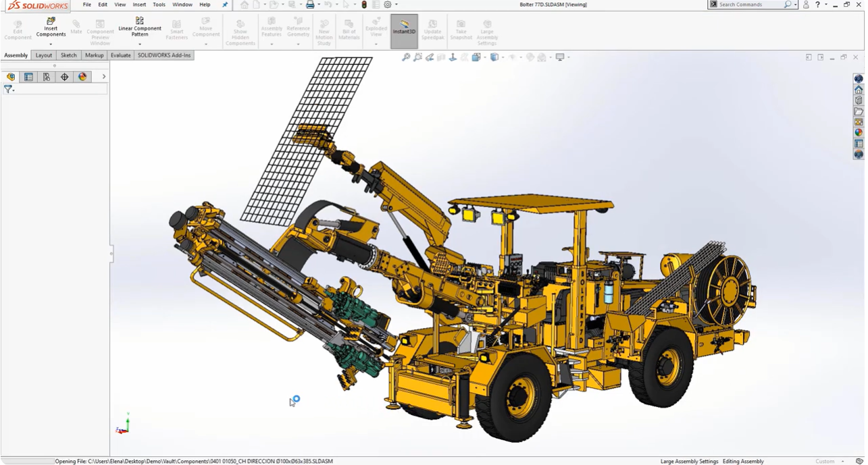Open SOLIDWORKS Resources task pane tab

click(859, 90)
